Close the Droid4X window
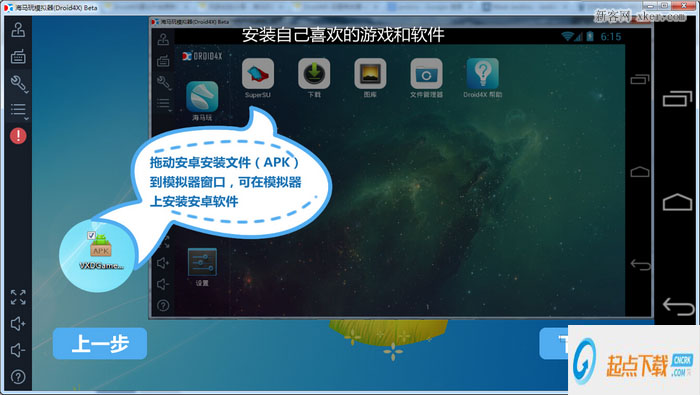Screen dimensions: 700x395 tap(684, 5)
